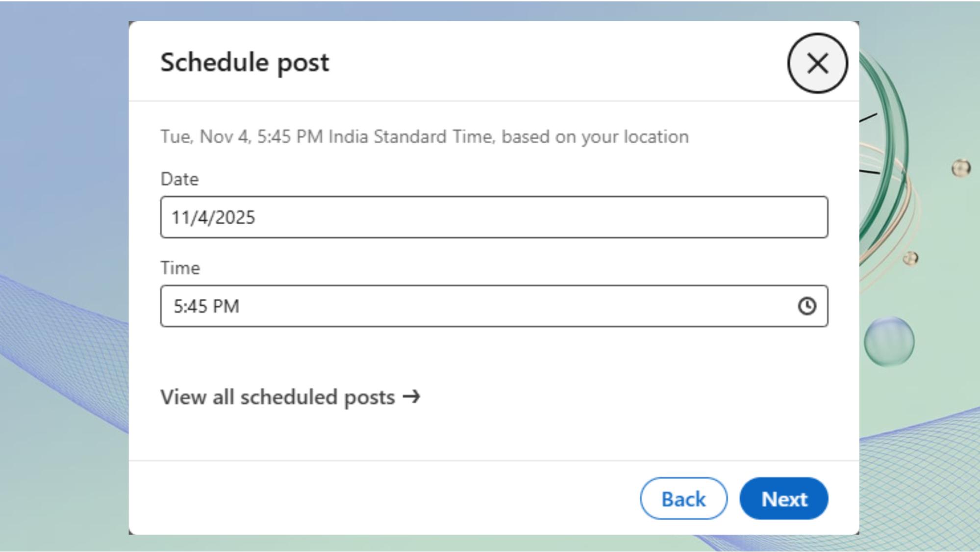The image size is (980, 552).
Task: Click the Time label above the time box
Action: [x=180, y=268]
